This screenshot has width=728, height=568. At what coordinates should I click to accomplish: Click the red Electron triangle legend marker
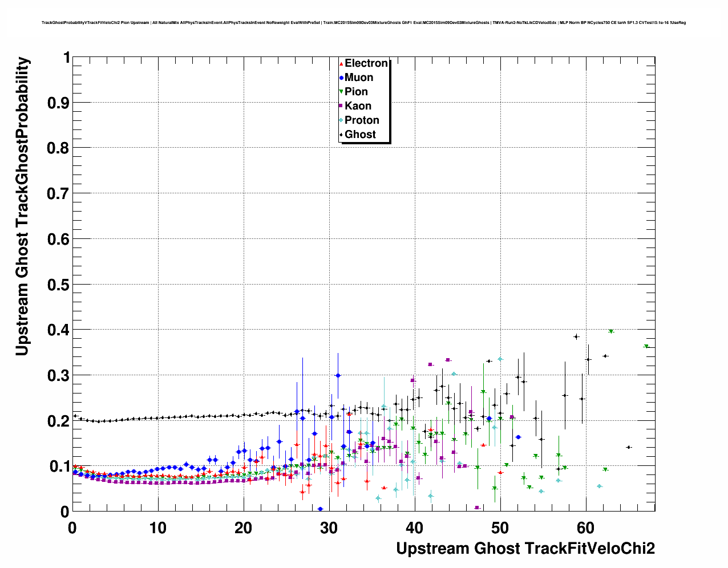pos(341,64)
